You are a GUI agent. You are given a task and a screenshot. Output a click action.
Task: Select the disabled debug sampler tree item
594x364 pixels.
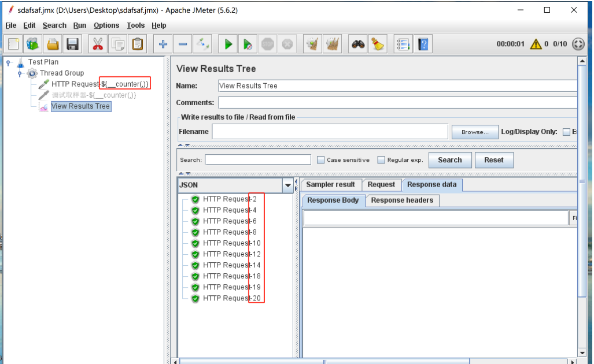(x=94, y=95)
